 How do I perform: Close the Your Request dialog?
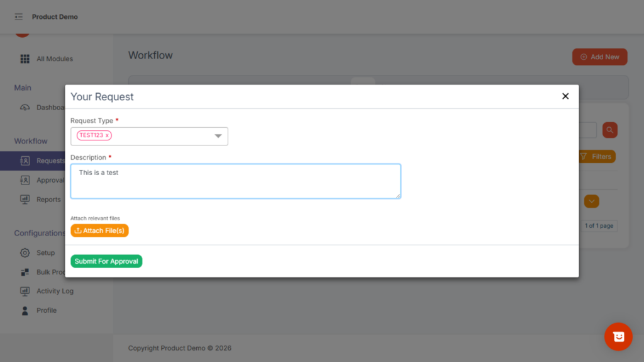565,96
